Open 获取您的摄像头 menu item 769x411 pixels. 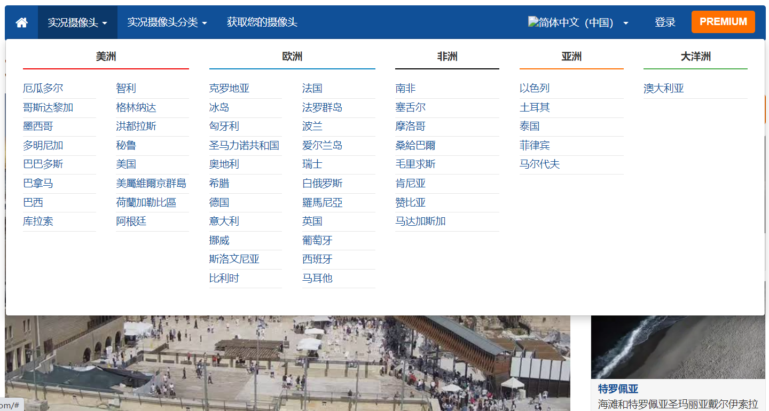262,23
